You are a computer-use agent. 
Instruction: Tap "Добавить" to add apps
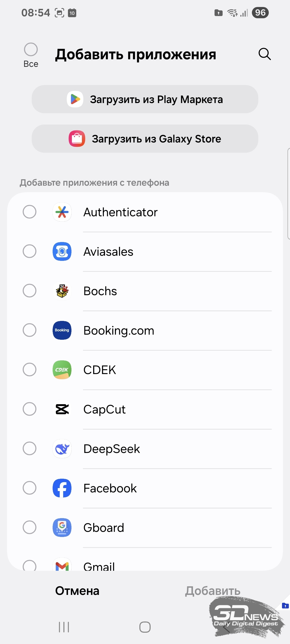(213, 591)
